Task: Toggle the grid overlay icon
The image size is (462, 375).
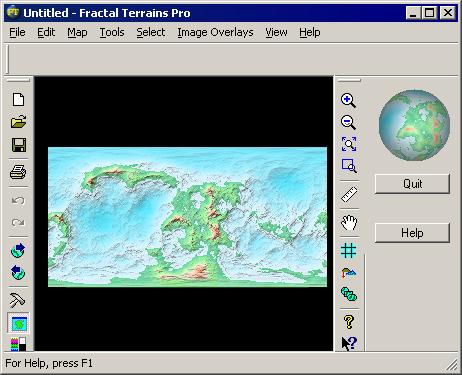Action: pyautogui.click(x=349, y=250)
